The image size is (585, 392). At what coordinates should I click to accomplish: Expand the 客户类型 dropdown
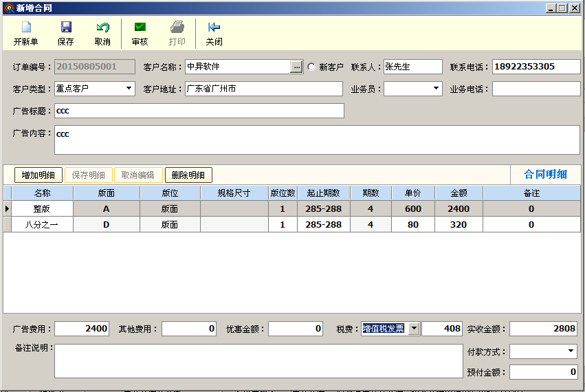click(x=129, y=89)
